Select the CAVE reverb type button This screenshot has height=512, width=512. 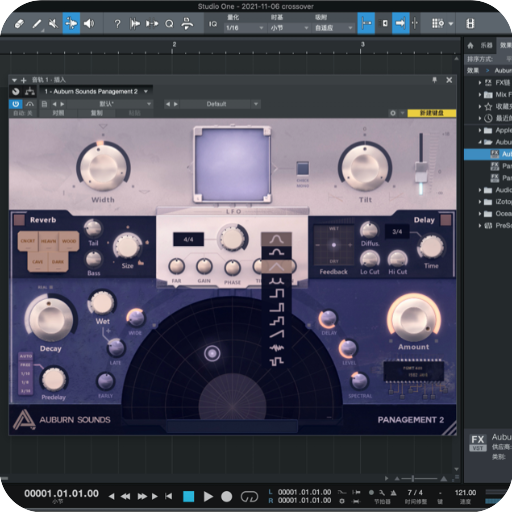tap(38, 262)
